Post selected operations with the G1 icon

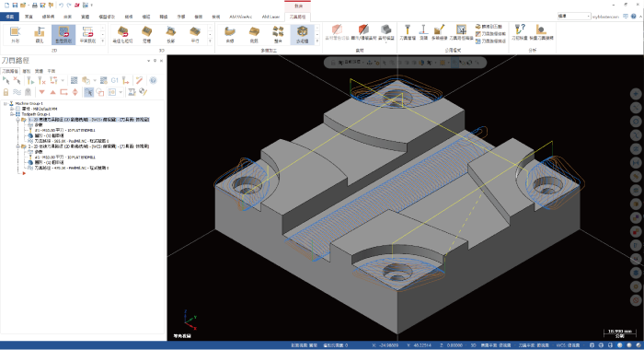tap(115, 80)
